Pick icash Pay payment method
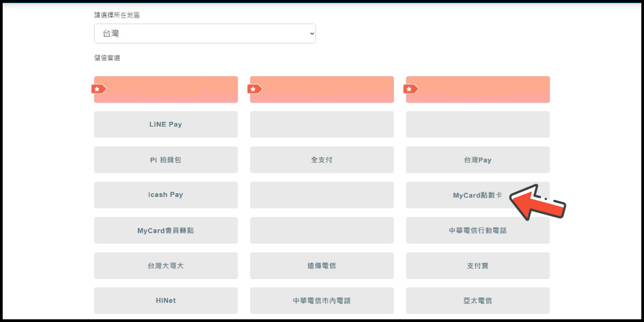This screenshot has height=322, width=644. coord(166,195)
